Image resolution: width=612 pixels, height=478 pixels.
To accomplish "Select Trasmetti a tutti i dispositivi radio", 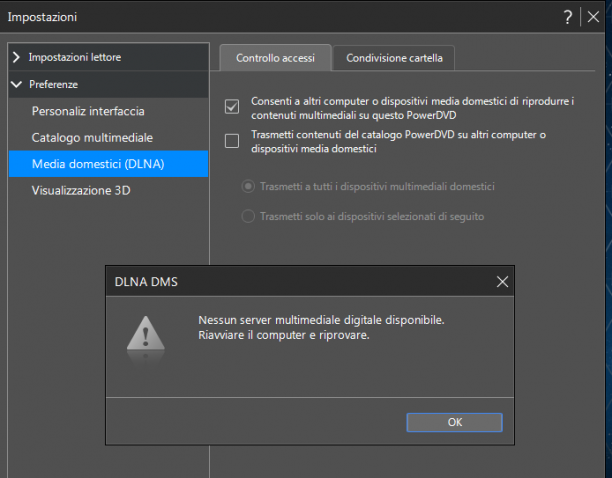I will pyautogui.click(x=248, y=186).
